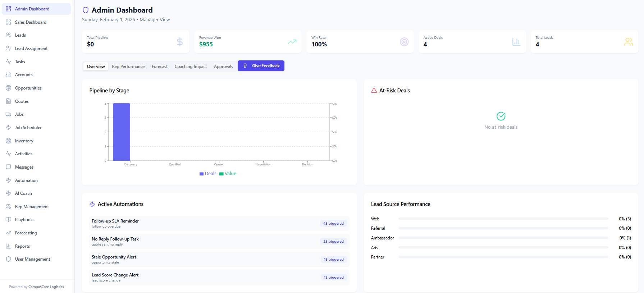Viewport: 644px width, 293px height.
Task: Open Lead Assignment from the sidebar
Action: (31, 49)
